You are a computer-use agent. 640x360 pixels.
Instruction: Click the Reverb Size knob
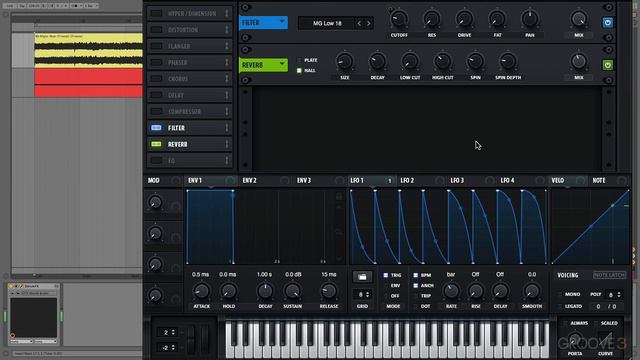point(344,61)
